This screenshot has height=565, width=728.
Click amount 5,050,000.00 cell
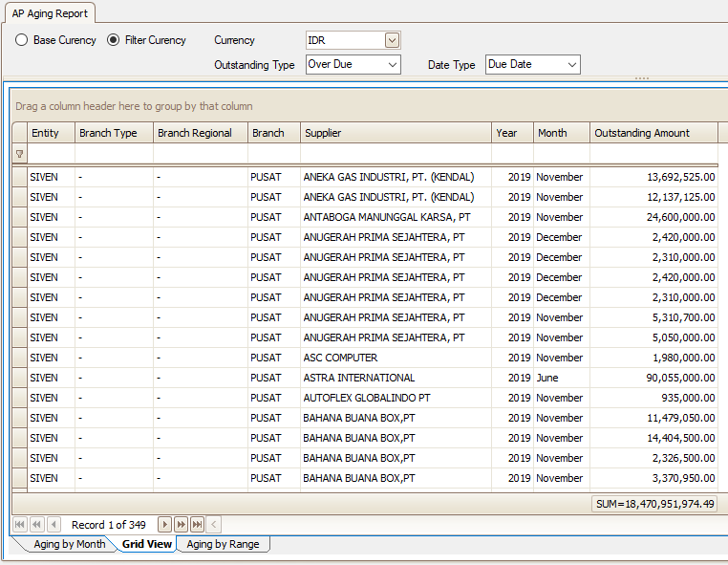[653, 337]
